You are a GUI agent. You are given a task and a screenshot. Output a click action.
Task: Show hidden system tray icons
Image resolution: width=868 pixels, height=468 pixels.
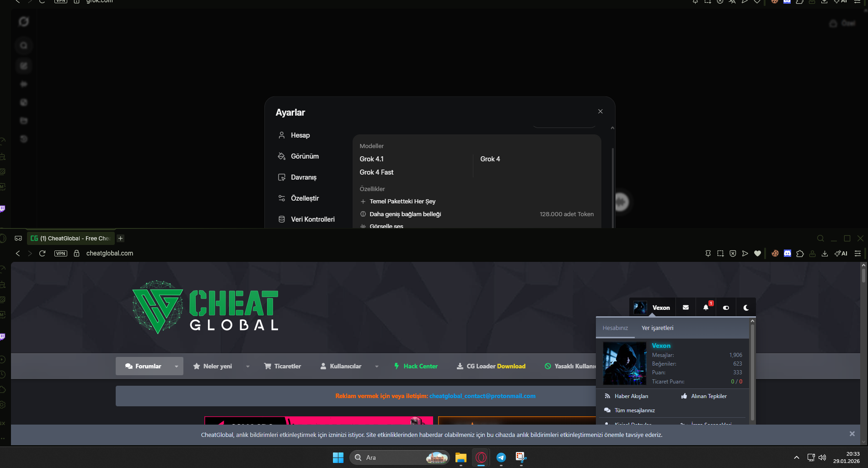click(x=797, y=457)
